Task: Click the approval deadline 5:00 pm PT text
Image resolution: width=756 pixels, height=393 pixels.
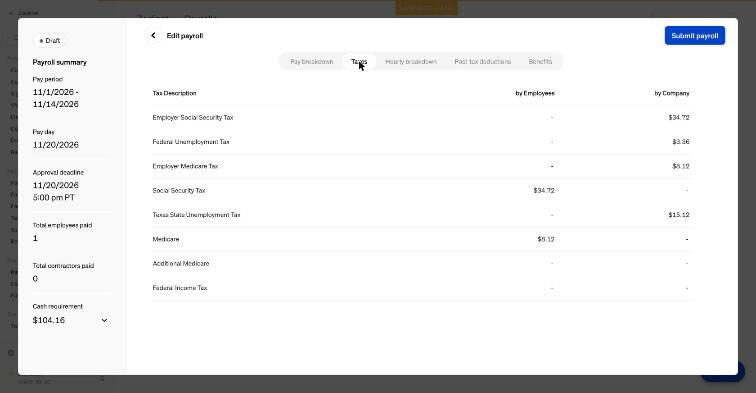Action: pos(54,198)
